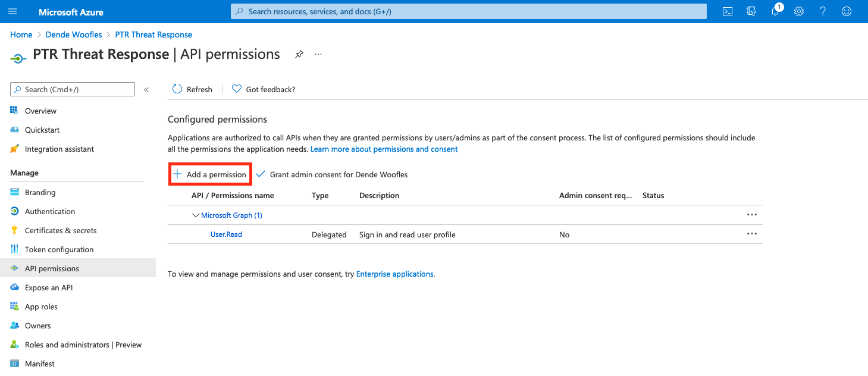Open the notifications bell

pyautogui.click(x=775, y=11)
